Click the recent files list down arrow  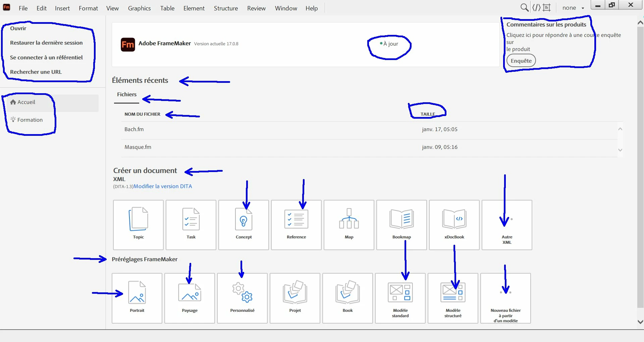coord(620,150)
